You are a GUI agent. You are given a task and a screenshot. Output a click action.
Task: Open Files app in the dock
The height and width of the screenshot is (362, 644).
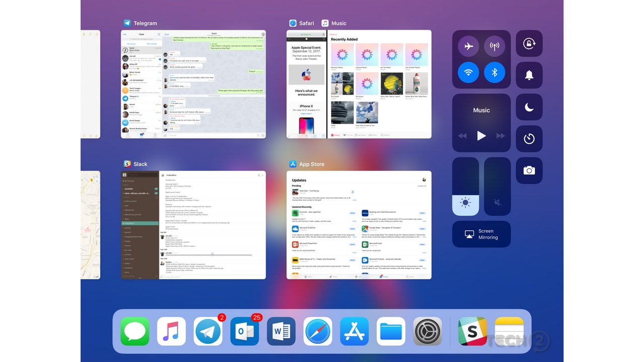point(391,331)
